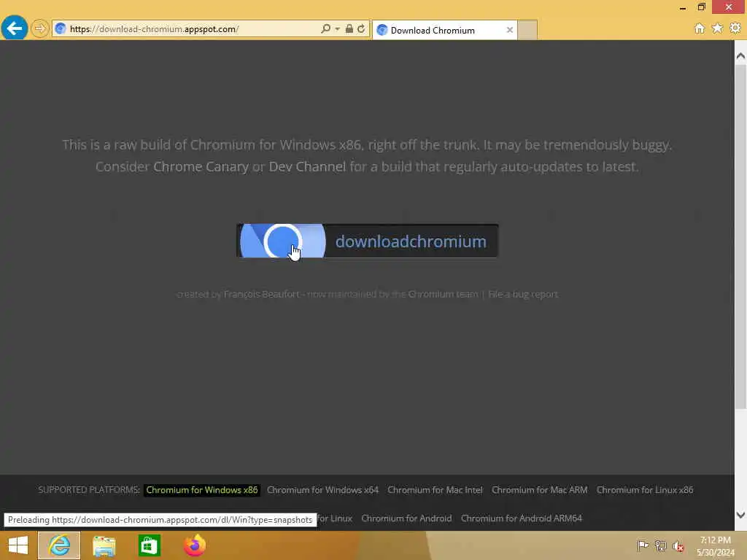747x560 pixels.
Task: Select Chromium for Windows x64 platform
Action: 322,490
